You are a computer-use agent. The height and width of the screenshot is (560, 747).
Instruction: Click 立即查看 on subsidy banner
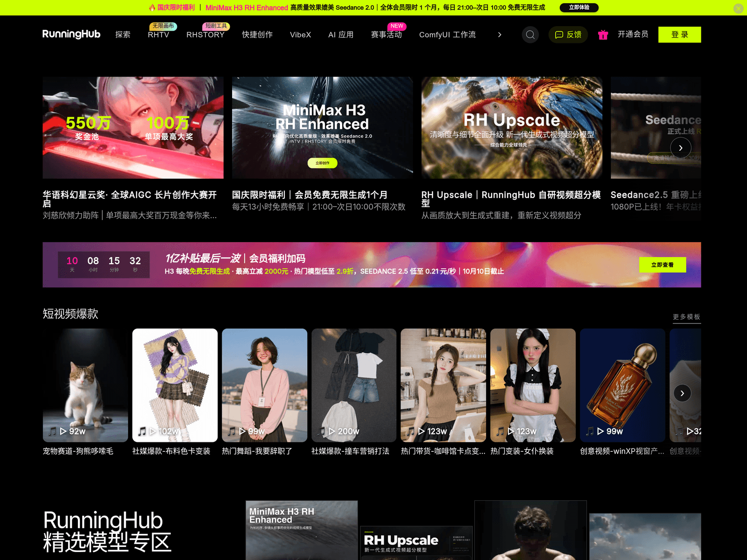662,265
